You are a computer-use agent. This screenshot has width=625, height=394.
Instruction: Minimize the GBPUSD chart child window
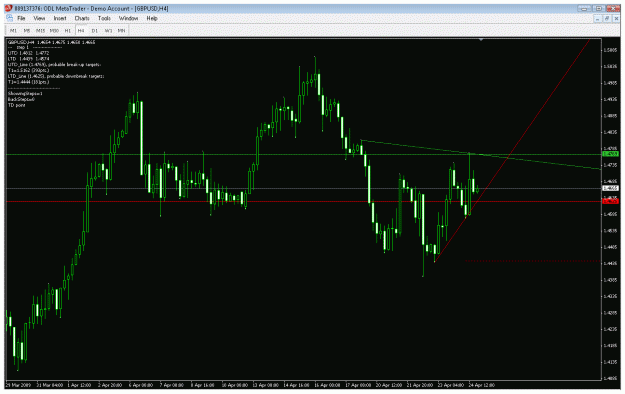(x=597, y=19)
